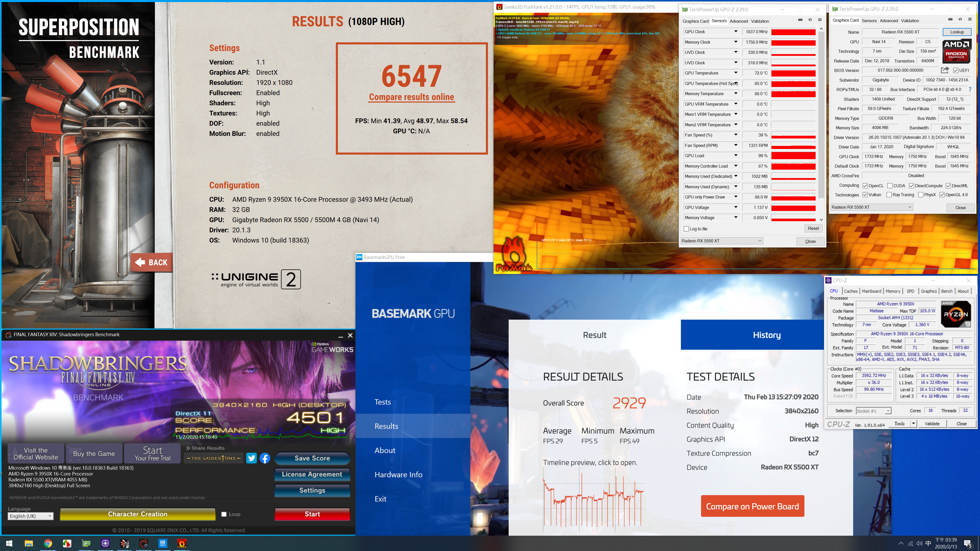Click Bus Interface question mark help
Viewport: 980px width, 551px height.
(970, 89)
